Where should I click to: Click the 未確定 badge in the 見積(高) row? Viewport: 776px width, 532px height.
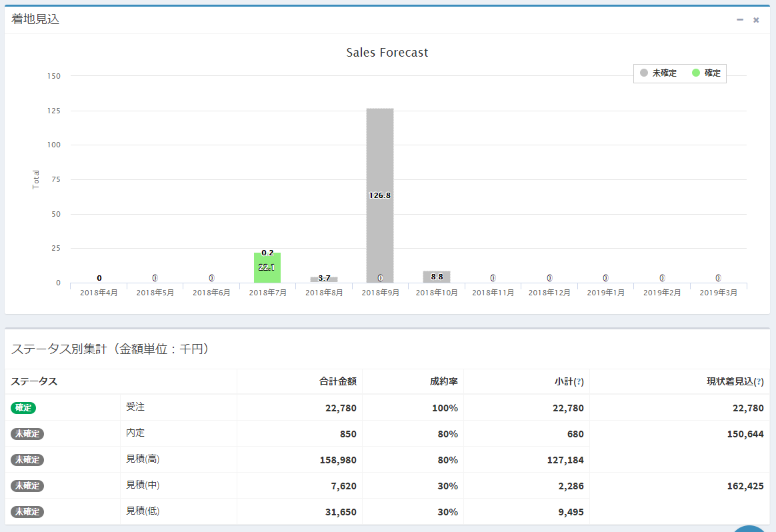[x=27, y=460]
